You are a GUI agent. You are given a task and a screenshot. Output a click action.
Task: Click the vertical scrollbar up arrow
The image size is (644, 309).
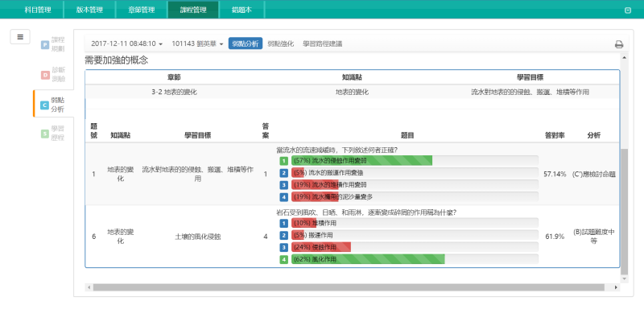(x=625, y=57)
